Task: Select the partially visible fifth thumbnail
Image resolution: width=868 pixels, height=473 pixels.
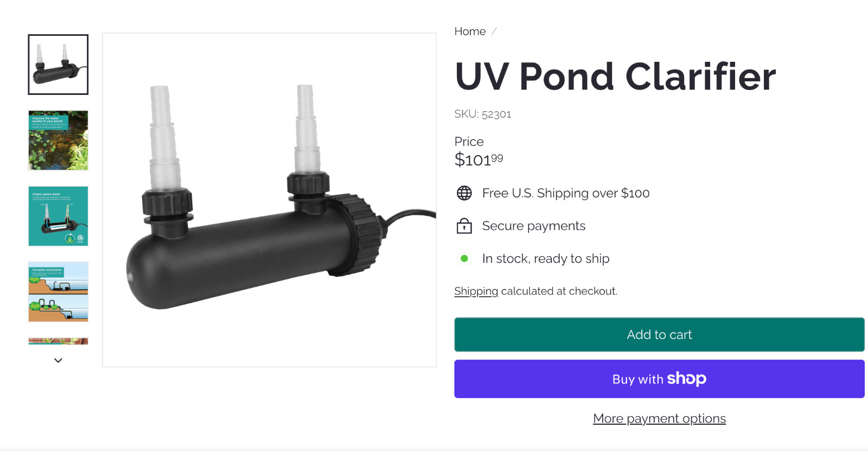Action: tap(58, 341)
